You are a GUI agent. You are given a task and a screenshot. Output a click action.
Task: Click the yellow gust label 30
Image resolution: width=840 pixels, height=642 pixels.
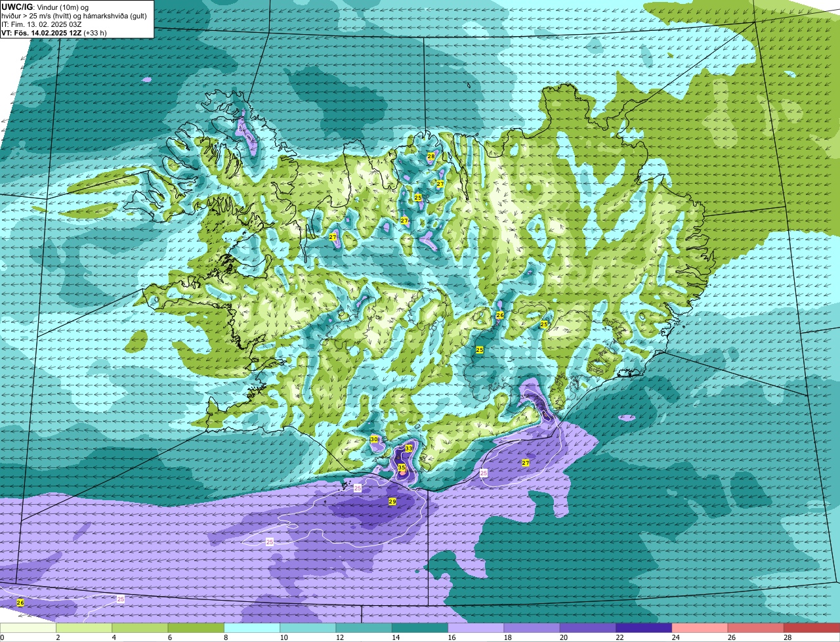point(374,439)
